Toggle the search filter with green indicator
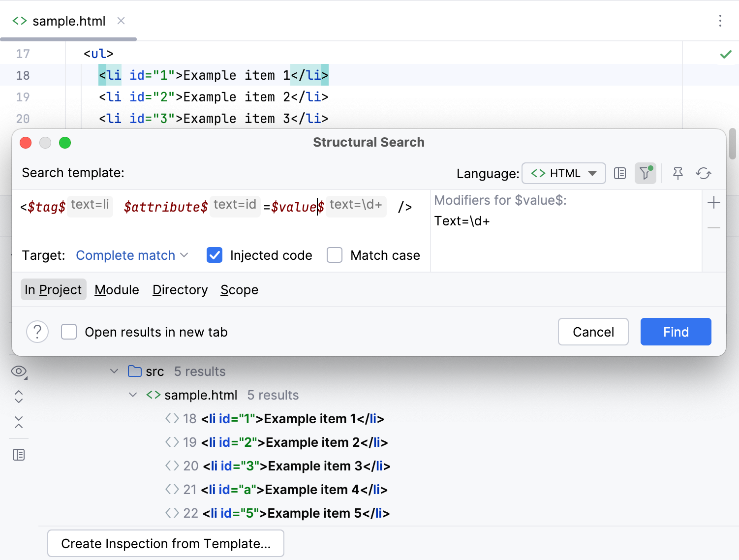Viewport: 739px width, 560px height. click(x=646, y=173)
